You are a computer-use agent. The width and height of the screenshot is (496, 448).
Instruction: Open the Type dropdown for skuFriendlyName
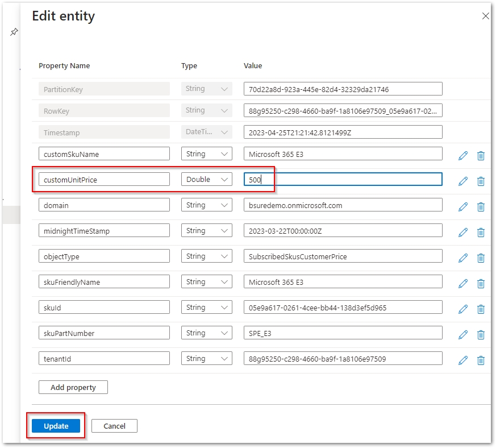[x=207, y=281]
